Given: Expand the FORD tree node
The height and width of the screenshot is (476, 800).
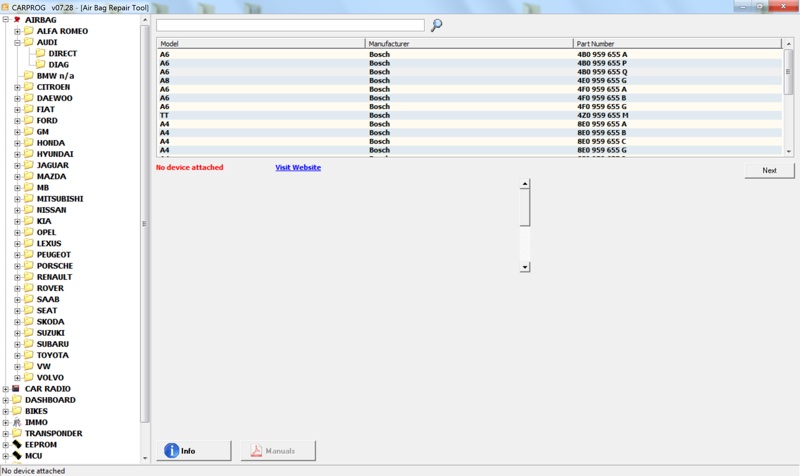Looking at the screenshot, I should pos(17,121).
